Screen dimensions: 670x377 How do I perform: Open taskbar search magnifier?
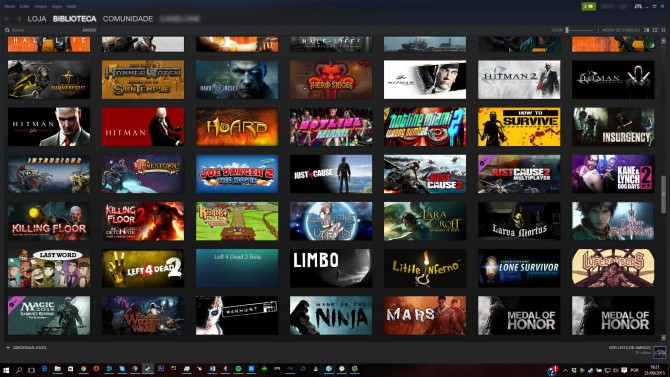tap(19, 369)
